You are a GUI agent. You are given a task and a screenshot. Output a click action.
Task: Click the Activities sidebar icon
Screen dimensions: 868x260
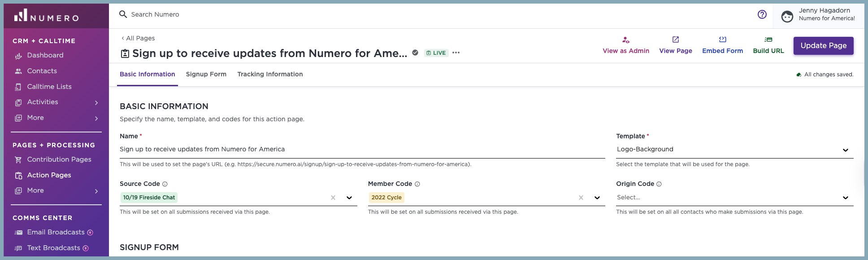coord(18,102)
